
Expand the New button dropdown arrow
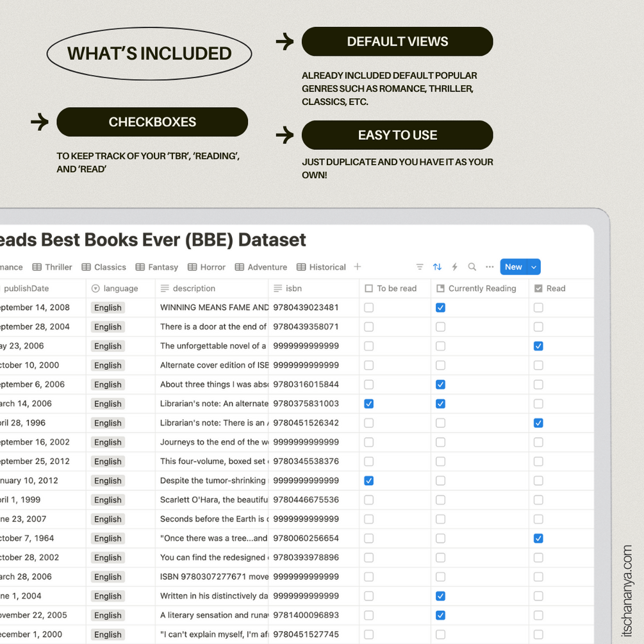[x=534, y=267]
